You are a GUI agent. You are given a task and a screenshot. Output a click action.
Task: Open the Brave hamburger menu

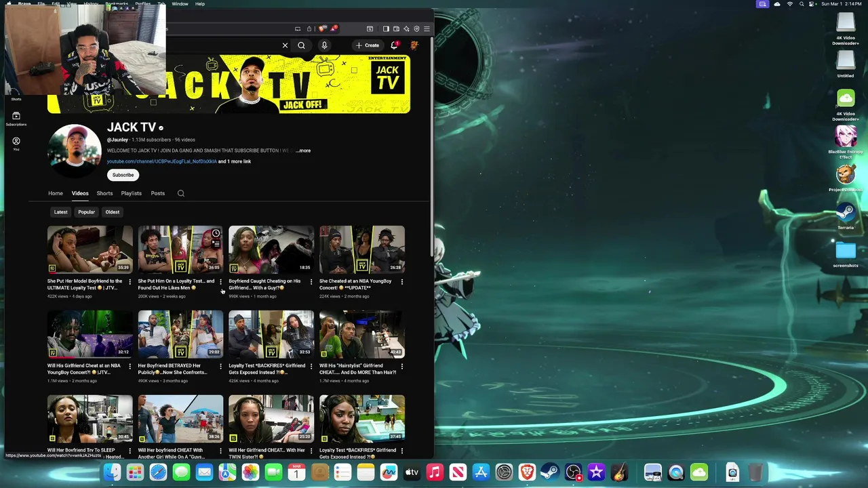(x=427, y=28)
